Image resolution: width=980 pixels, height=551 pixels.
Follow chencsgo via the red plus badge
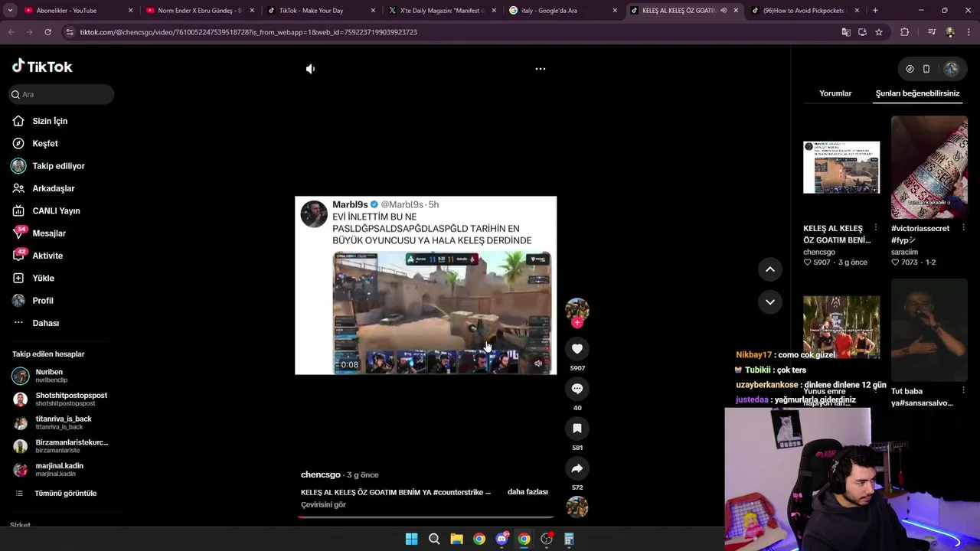click(577, 323)
